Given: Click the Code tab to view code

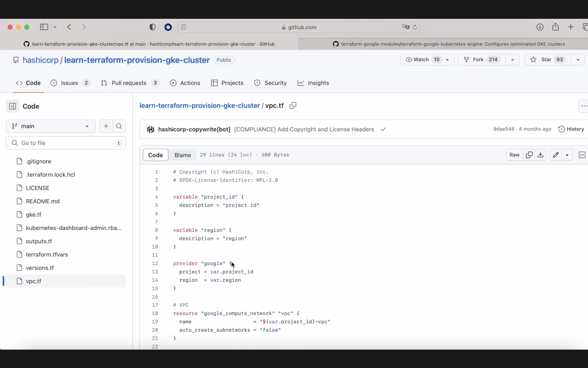Looking at the screenshot, I should (x=33, y=83).
